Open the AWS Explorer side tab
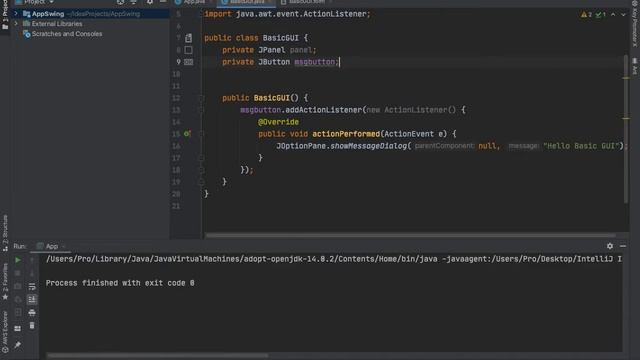 5,331
